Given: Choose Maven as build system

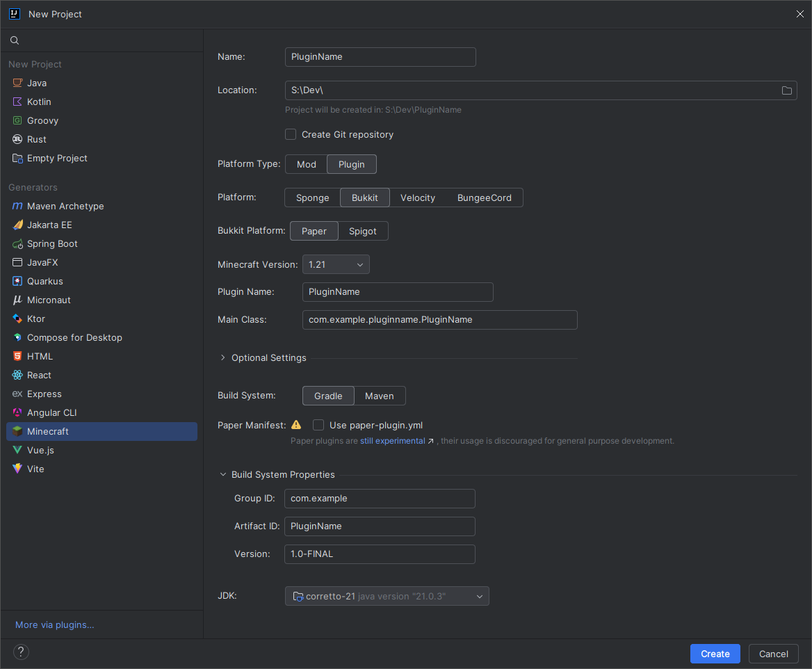Looking at the screenshot, I should tap(379, 396).
